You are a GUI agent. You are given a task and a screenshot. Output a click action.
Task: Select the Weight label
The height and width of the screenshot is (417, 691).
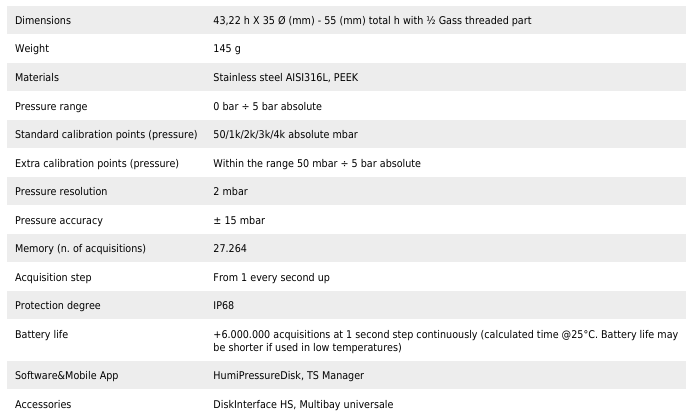[x=32, y=49]
